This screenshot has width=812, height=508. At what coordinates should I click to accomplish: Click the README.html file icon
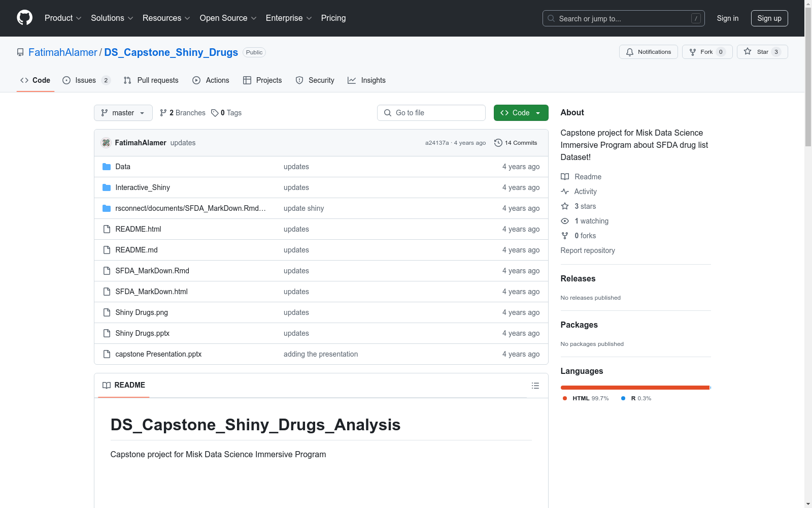pos(107,229)
